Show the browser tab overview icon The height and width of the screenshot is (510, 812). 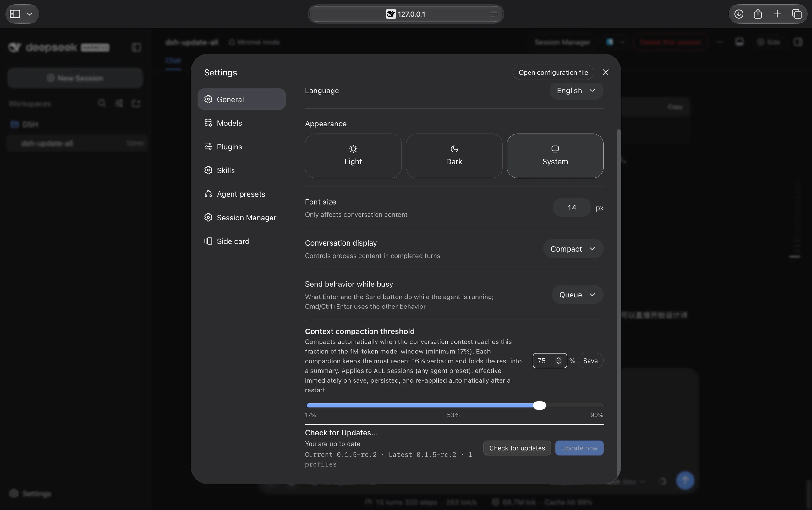(797, 14)
